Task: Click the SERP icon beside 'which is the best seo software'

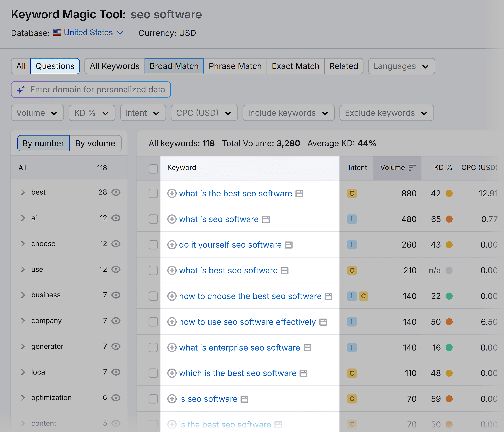Action: pyautogui.click(x=303, y=373)
